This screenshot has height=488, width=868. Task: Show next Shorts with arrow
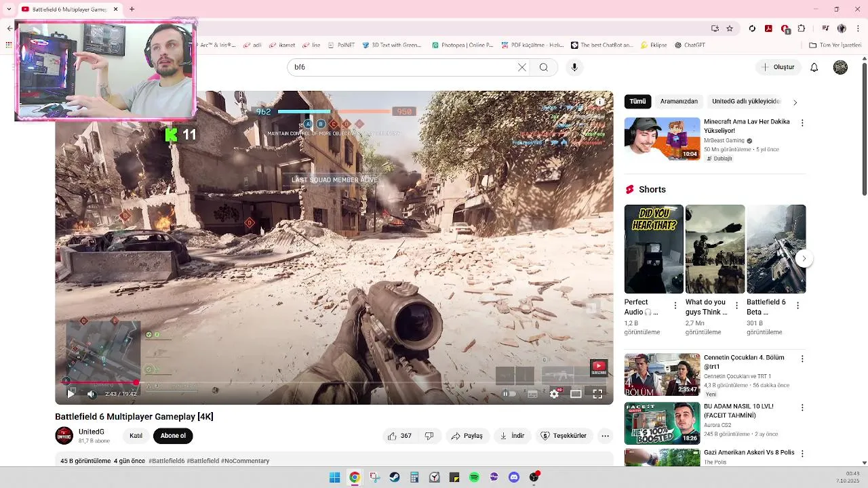tap(804, 258)
